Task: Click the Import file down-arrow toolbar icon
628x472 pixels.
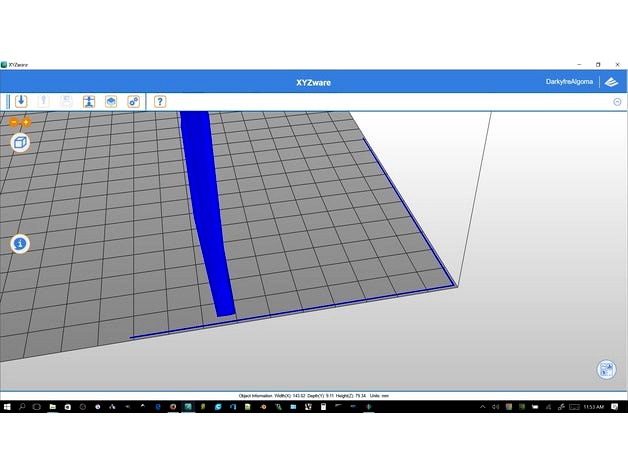Action: tap(21, 101)
